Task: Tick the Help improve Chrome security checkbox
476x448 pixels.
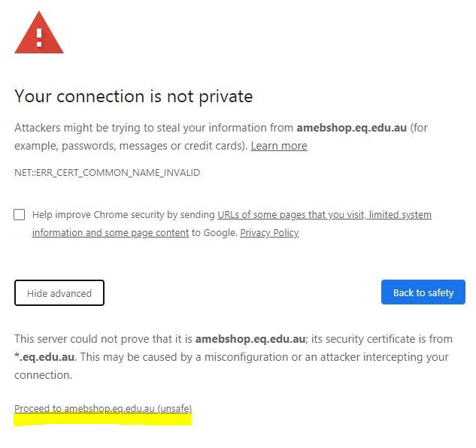Action: (x=19, y=214)
